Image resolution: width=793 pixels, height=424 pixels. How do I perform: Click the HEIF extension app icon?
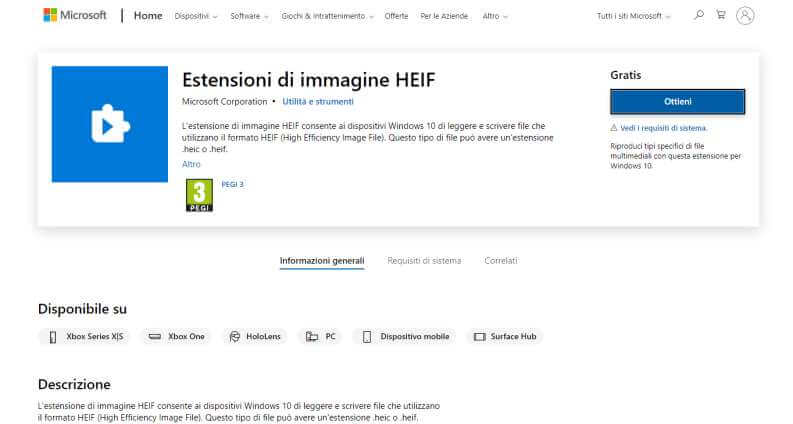point(109,124)
